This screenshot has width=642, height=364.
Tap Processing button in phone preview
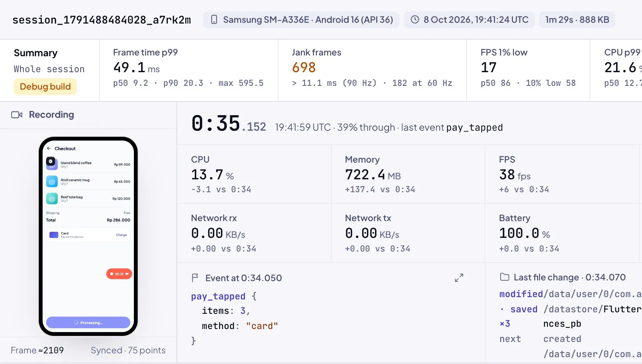[88, 323]
